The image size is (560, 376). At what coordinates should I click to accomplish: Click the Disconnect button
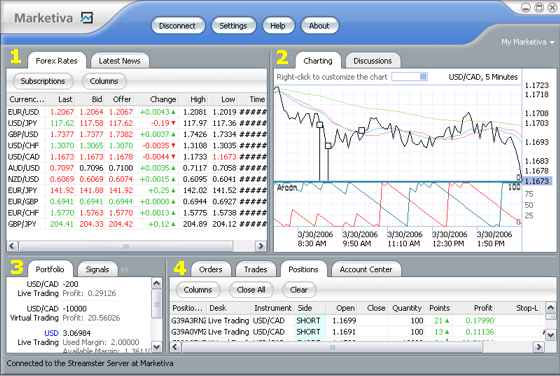pyautogui.click(x=178, y=26)
